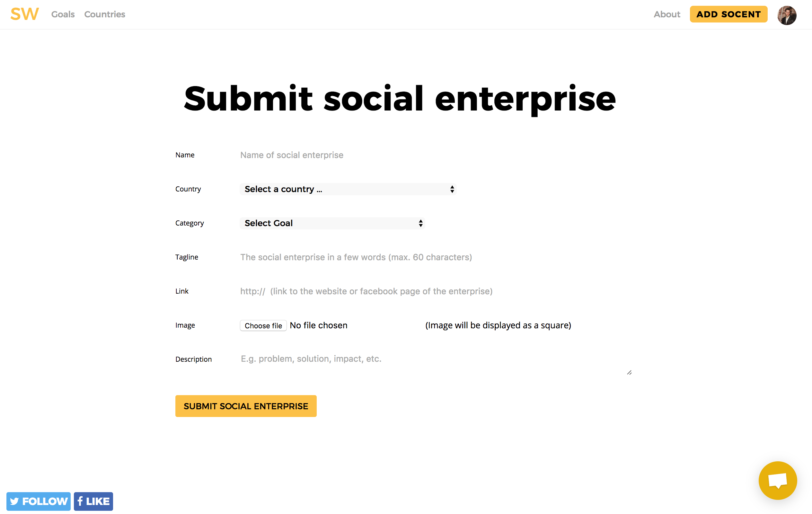Open the Select a country dropdown
The height and width of the screenshot is (514, 812).
[348, 189]
